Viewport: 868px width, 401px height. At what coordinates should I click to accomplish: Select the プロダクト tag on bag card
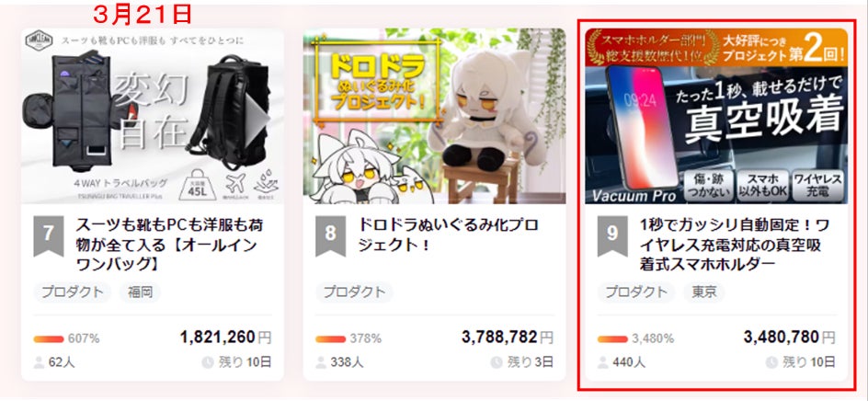coord(73,292)
